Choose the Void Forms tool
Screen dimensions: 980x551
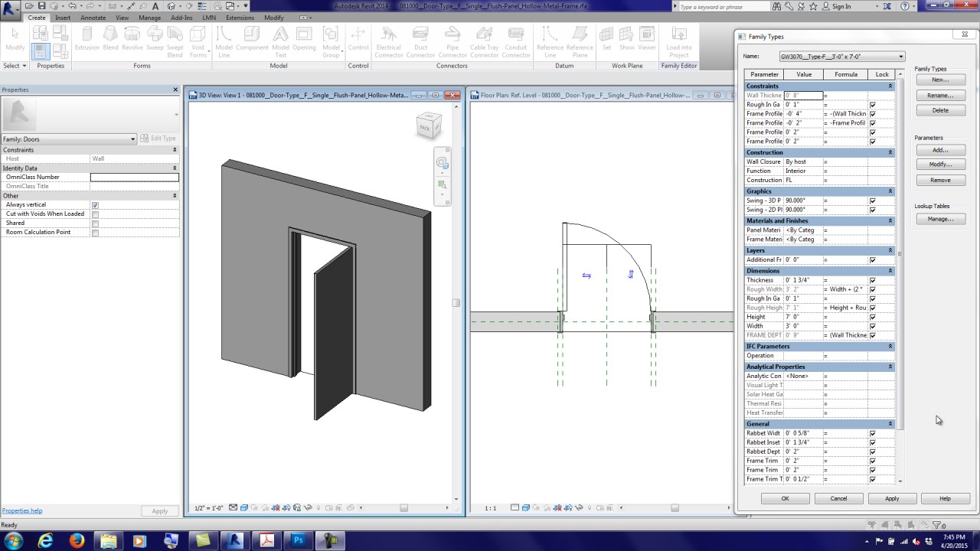tap(198, 42)
